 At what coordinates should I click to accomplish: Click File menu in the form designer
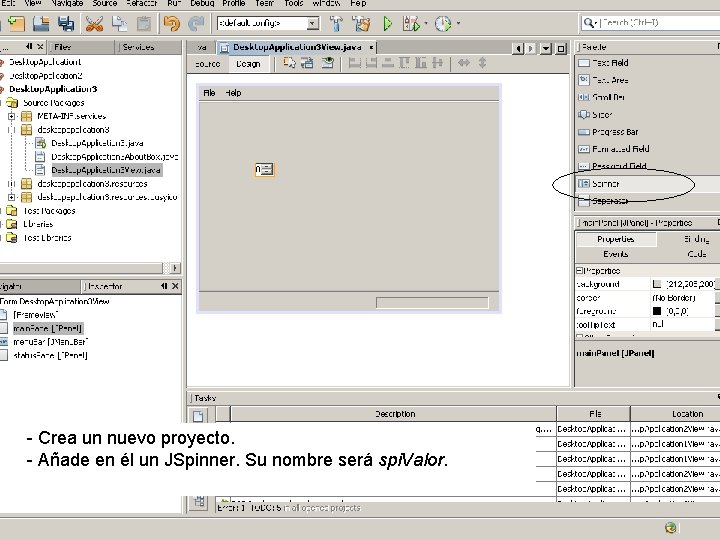pos(209,93)
